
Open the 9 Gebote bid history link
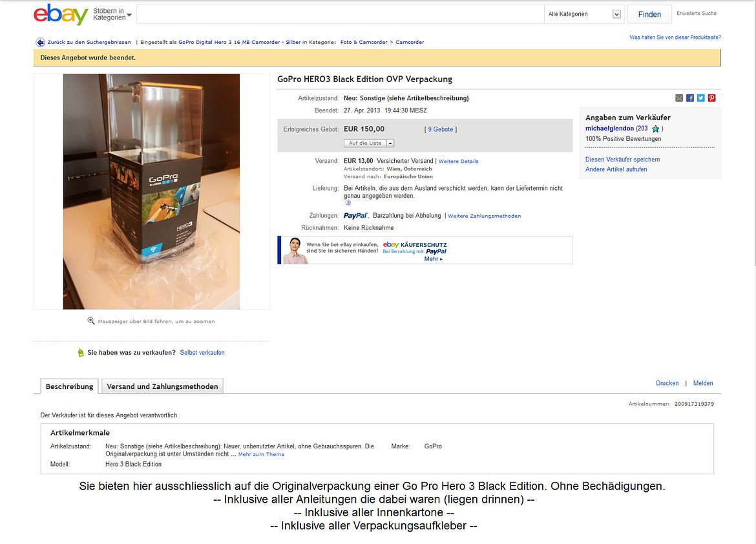pos(441,130)
